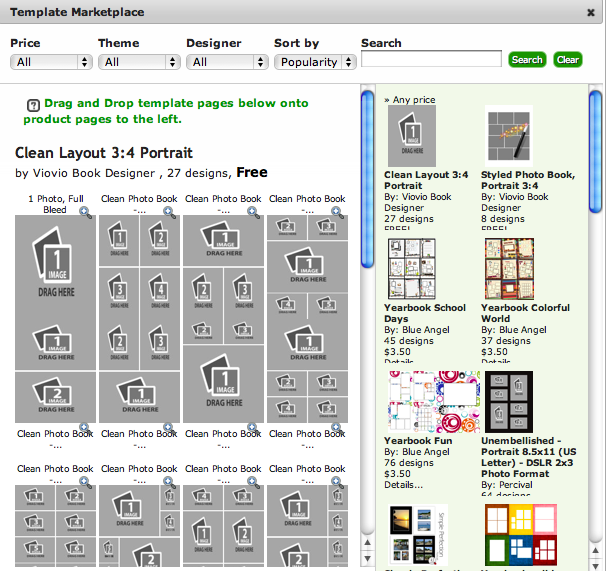606x571 pixels.
Task: Click '45 designs' under Yearbook School Days
Action: tap(409, 341)
